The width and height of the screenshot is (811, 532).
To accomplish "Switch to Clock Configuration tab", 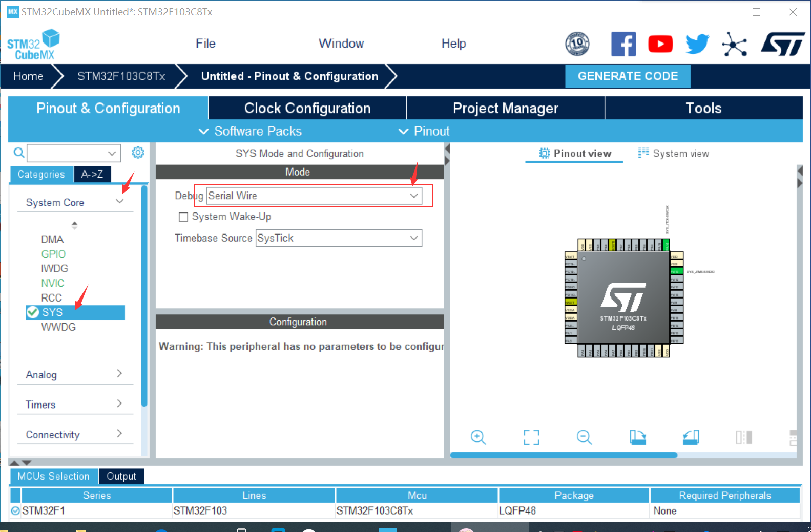I will click(307, 108).
